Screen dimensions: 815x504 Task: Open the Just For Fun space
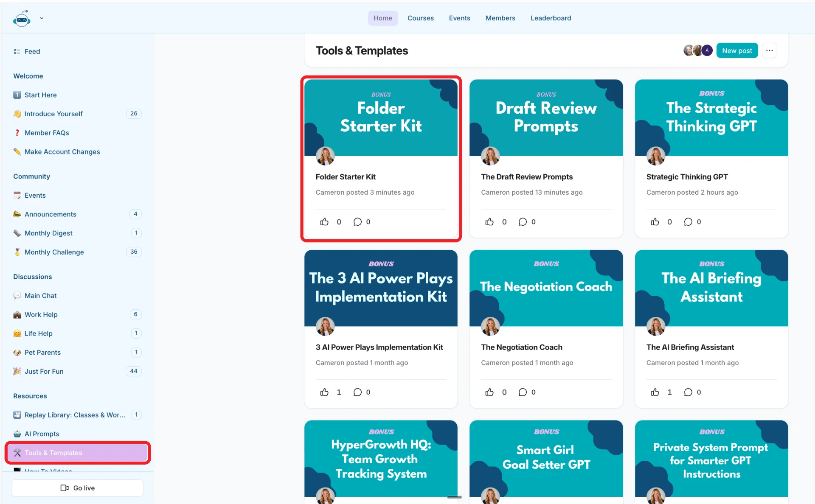click(x=76, y=371)
